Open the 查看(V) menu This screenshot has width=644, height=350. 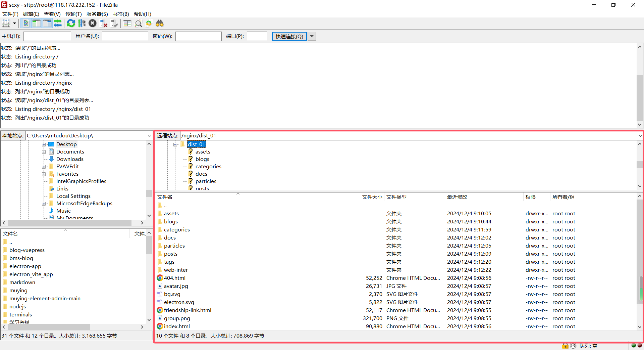coord(52,14)
